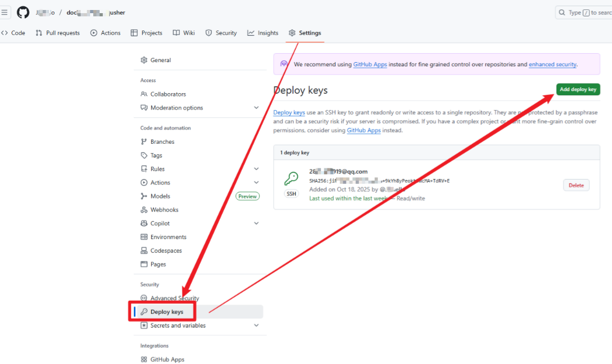Viewport: 612px width, 364px height.
Task: Click the Codespaces icon
Action: point(144,250)
